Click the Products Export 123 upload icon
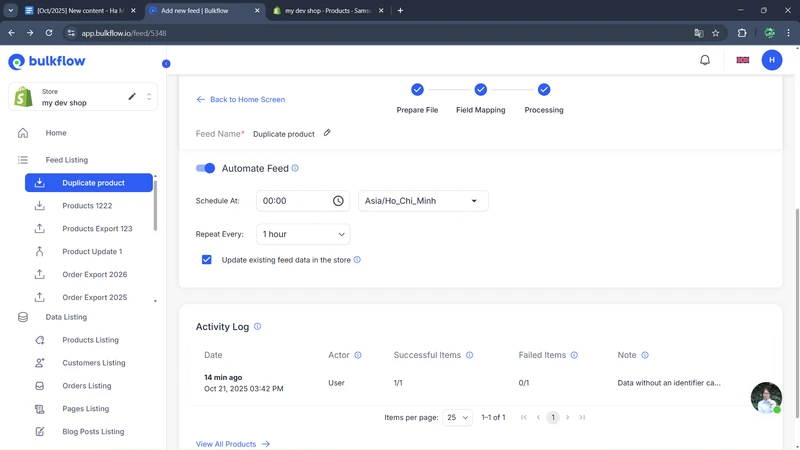Viewport: 800px width, 450px height. (39, 229)
